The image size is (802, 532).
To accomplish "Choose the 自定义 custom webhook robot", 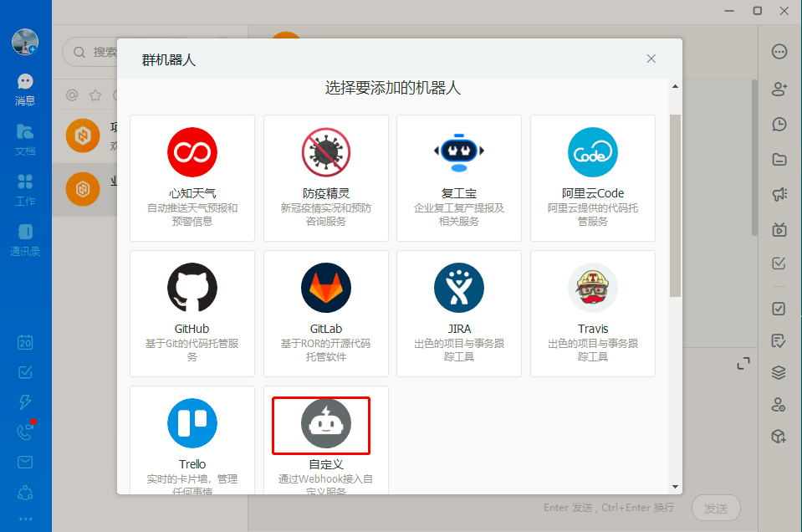I will [x=326, y=440].
